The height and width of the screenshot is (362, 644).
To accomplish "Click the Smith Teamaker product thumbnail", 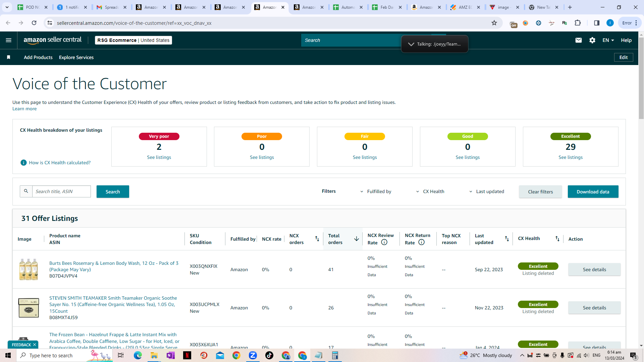I will coord(29,308).
